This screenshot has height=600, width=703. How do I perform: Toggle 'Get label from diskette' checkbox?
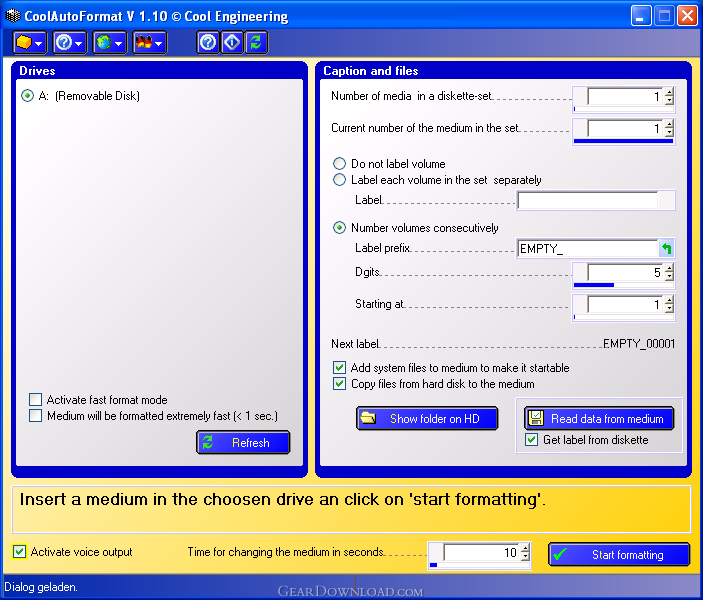click(587, 440)
